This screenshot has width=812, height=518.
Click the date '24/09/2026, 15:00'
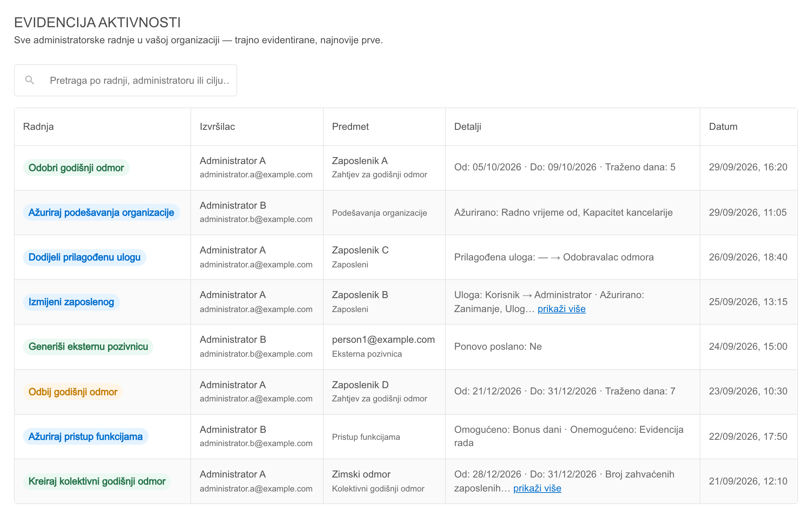748,347
